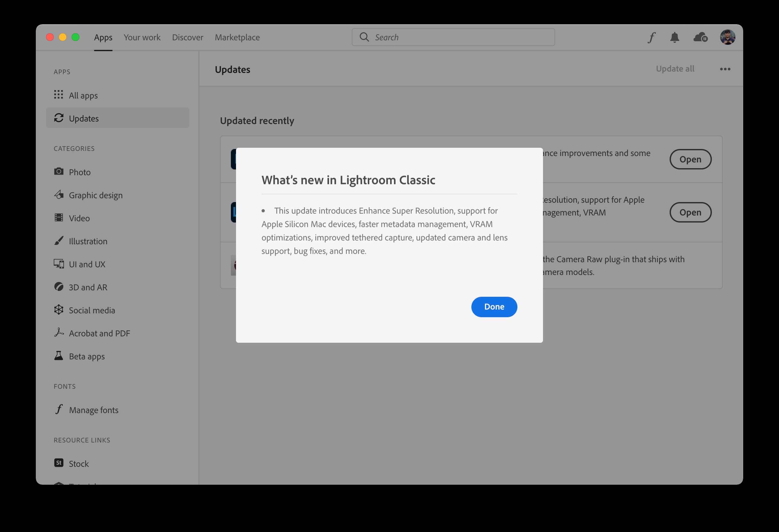
Task: Click Update all
Action: click(x=675, y=69)
